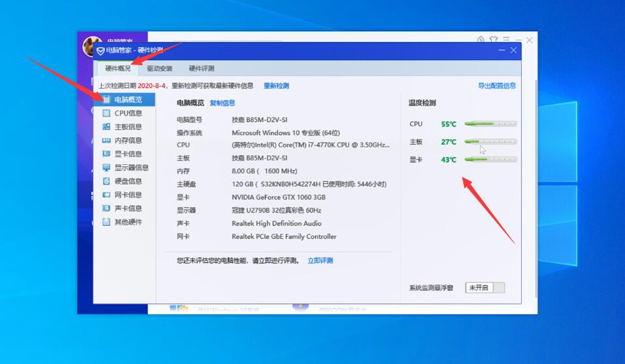Click the 重新检测 link
The image size is (625, 364).
coord(276,85)
